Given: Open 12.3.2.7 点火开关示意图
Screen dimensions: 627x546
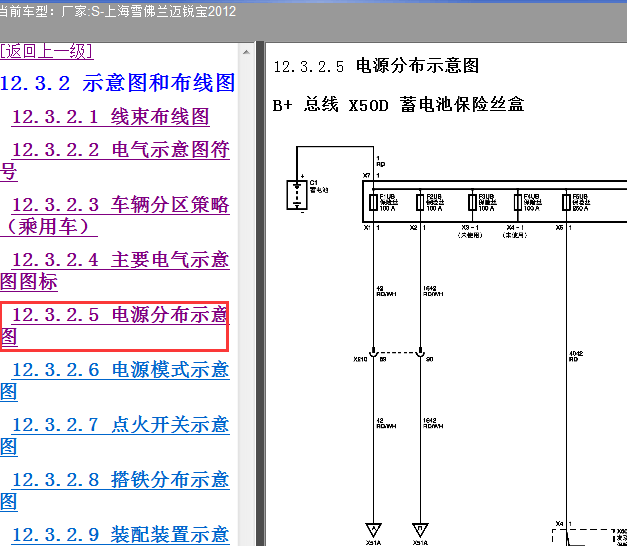Looking at the screenshot, I should pyautogui.click(x=115, y=435).
